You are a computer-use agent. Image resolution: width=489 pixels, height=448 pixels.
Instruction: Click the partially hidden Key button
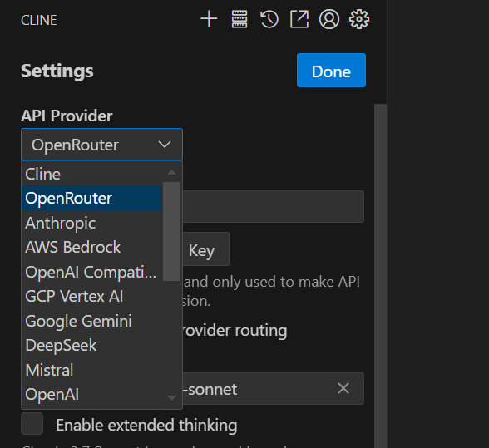click(x=206, y=249)
